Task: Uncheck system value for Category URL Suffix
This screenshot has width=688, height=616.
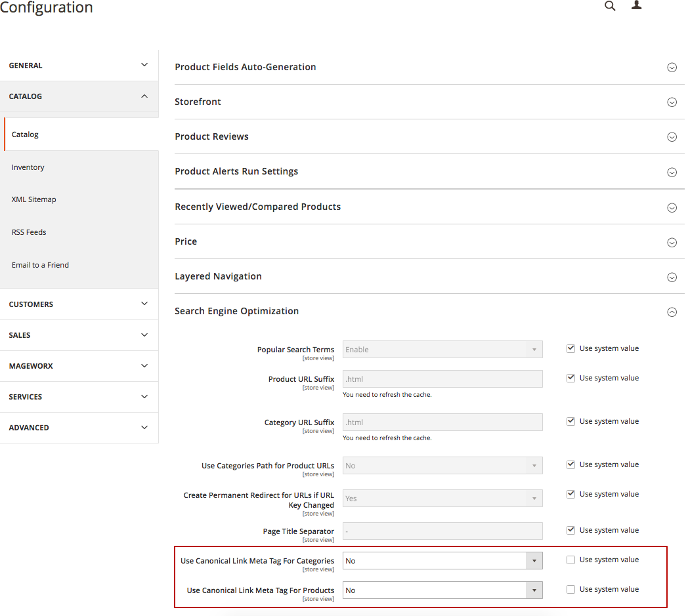Action: (x=570, y=421)
